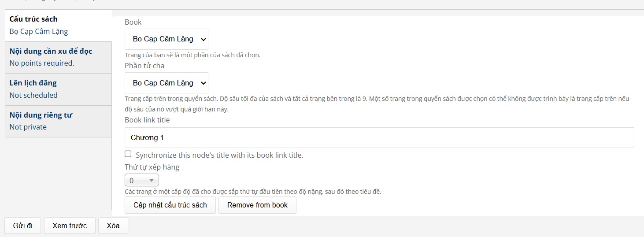Click the Book link title text field
Image resolution: width=644 pixels, height=237 pixels.
tap(379, 137)
